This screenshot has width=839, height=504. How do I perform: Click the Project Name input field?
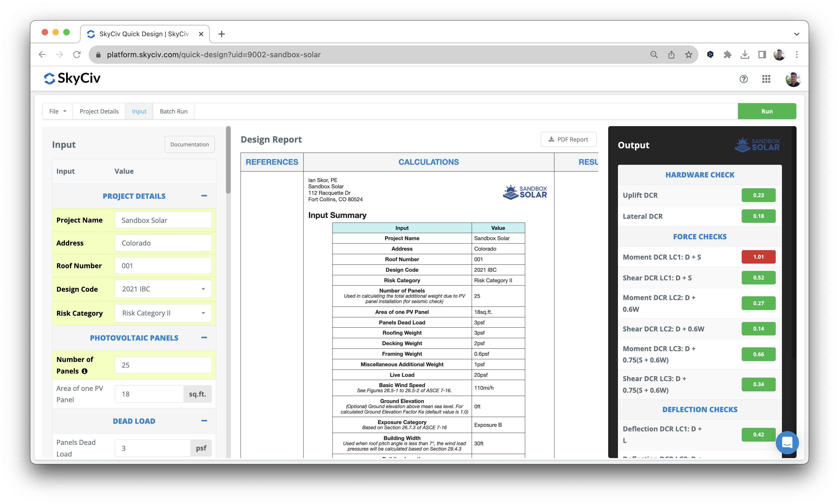(163, 220)
